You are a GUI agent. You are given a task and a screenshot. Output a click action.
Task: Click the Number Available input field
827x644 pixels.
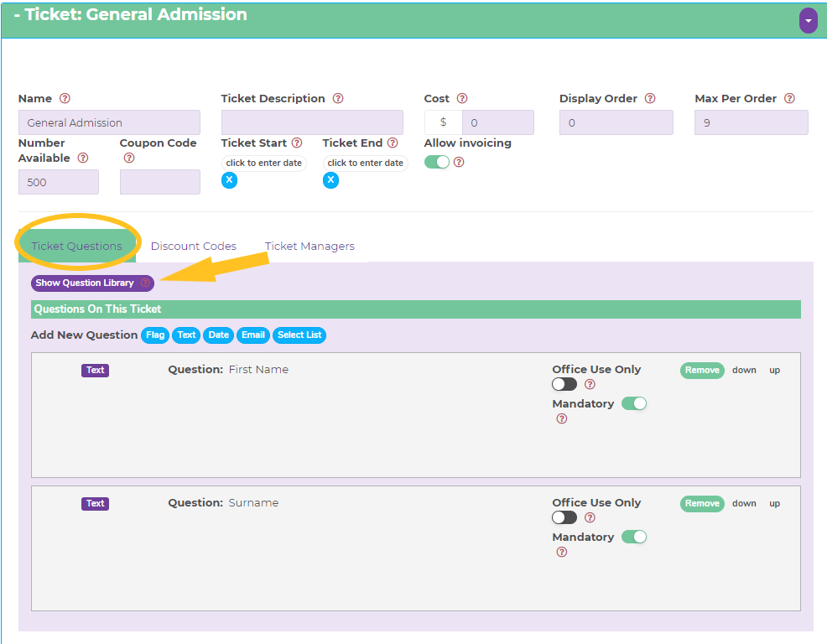point(59,182)
